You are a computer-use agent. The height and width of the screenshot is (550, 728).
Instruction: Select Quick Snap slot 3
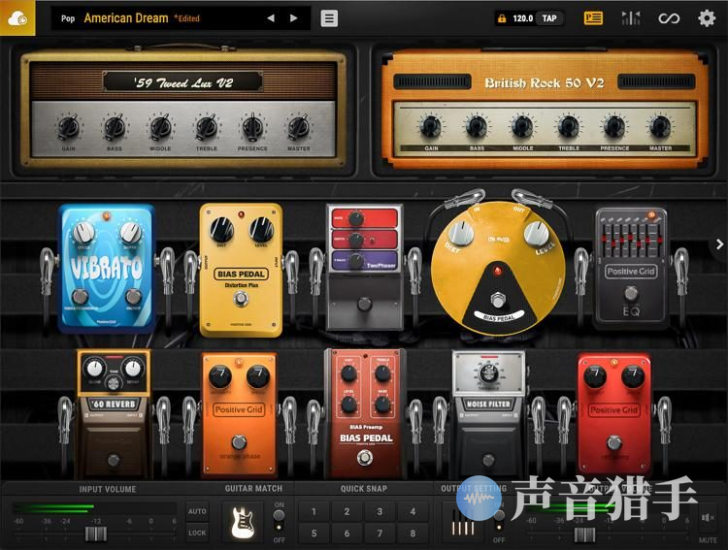click(380, 511)
